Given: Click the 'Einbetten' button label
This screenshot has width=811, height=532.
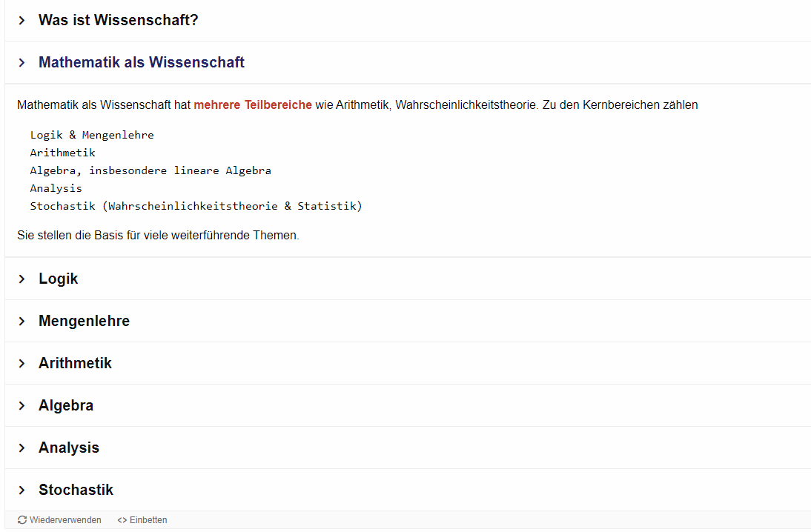Looking at the screenshot, I should point(148,520).
